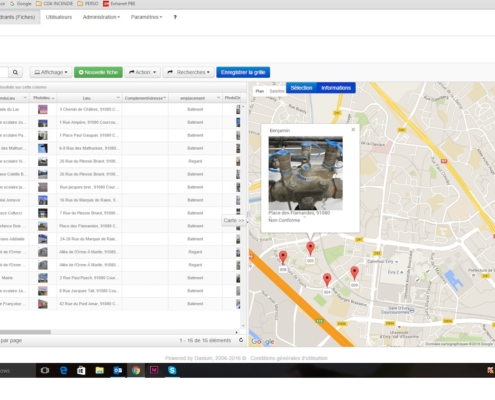Close the Benjamin info popup on the map

353,129
